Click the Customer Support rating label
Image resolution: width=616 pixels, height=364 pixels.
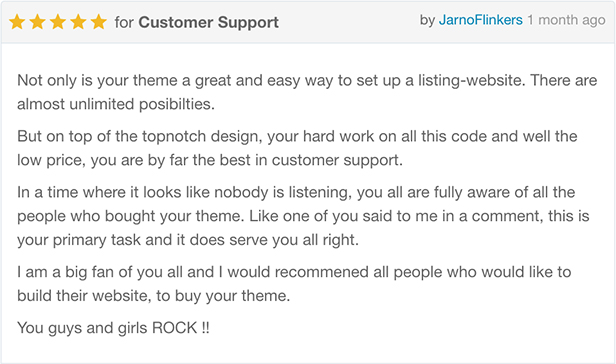point(208,22)
